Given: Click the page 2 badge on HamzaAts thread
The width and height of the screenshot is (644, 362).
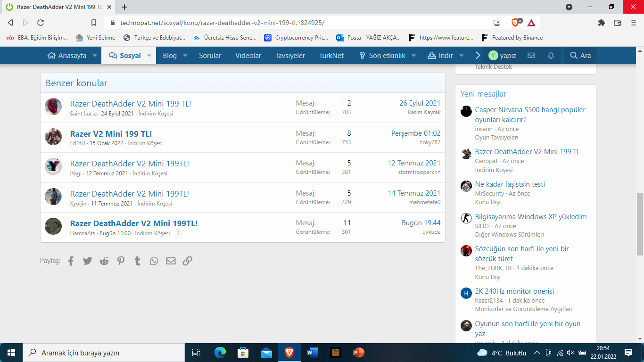Looking at the screenshot, I should point(178,233).
